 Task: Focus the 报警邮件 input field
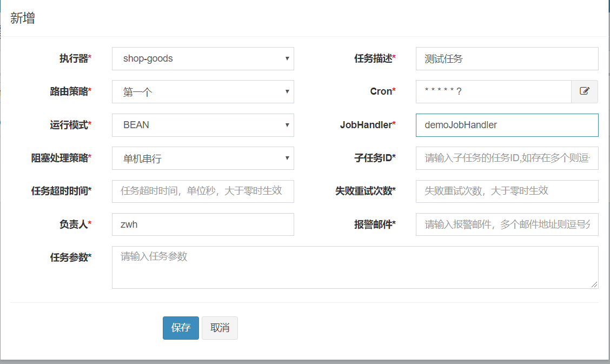pos(507,224)
